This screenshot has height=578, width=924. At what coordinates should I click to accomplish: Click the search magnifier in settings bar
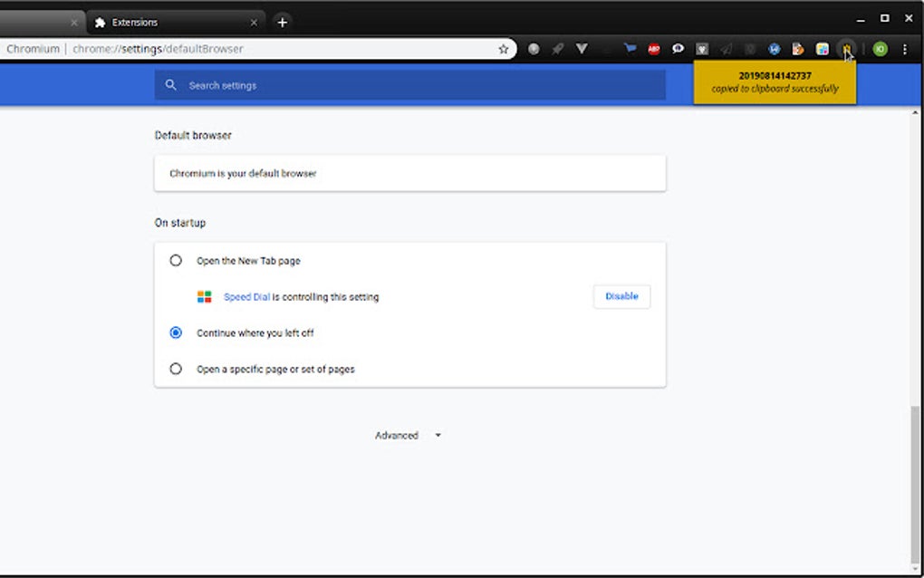click(170, 84)
